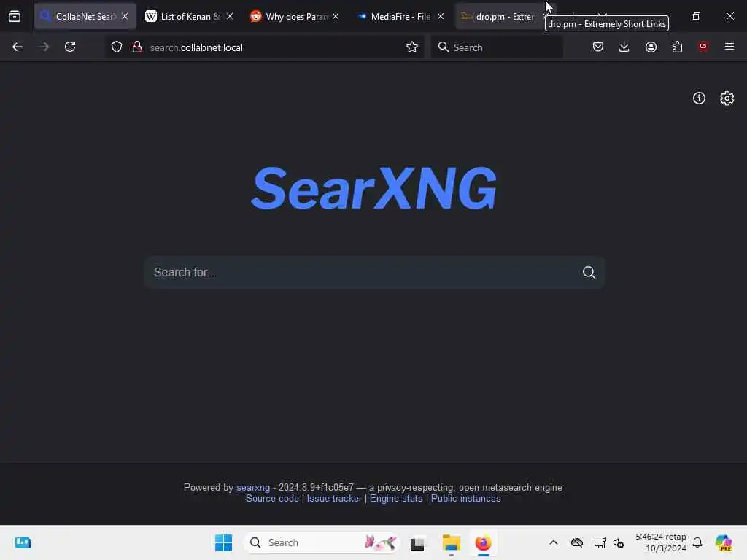This screenshot has width=747, height=560.
Task: Open clock and date in tray
Action: pos(661,542)
